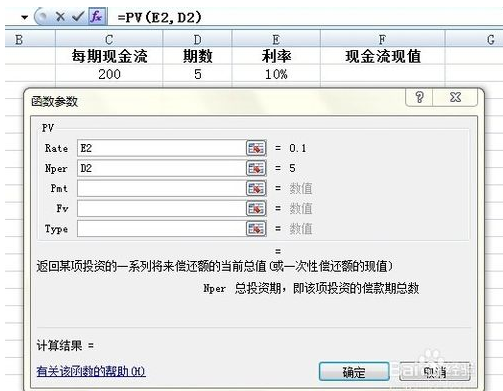Close the 函数参数 dialog with X
The height and width of the screenshot is (391, 503).
(455, 97)
